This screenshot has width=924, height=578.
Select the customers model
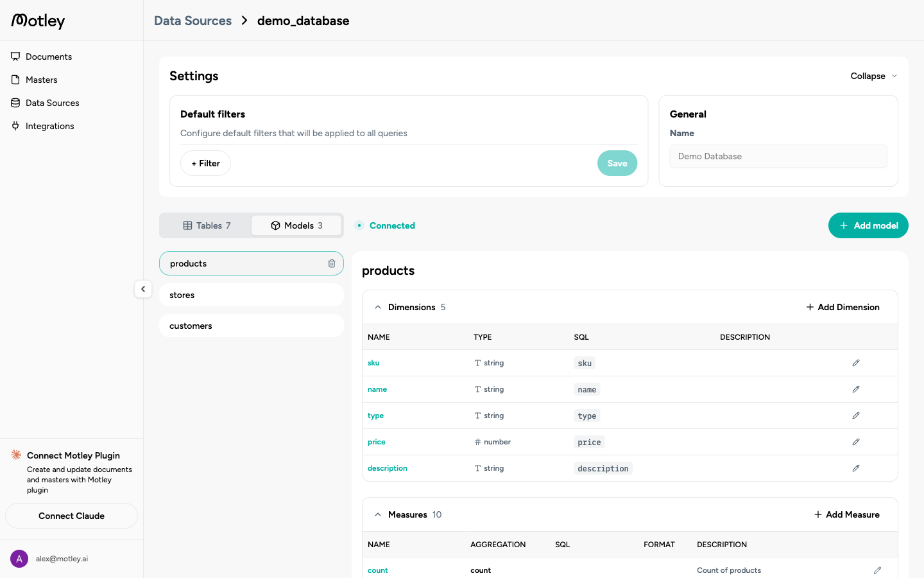point(252,326)
